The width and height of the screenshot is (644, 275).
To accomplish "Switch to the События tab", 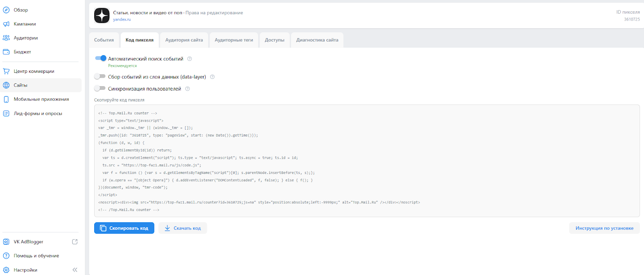I will point(104,40).
